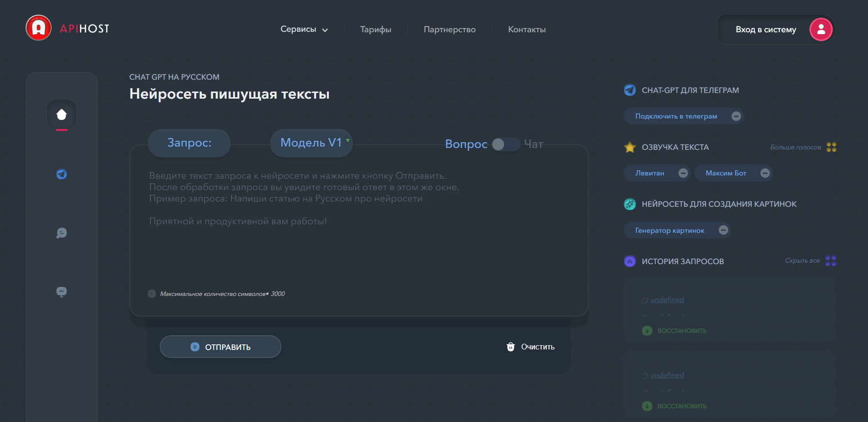Open Тарифы in top navigation

coord(376,29)
